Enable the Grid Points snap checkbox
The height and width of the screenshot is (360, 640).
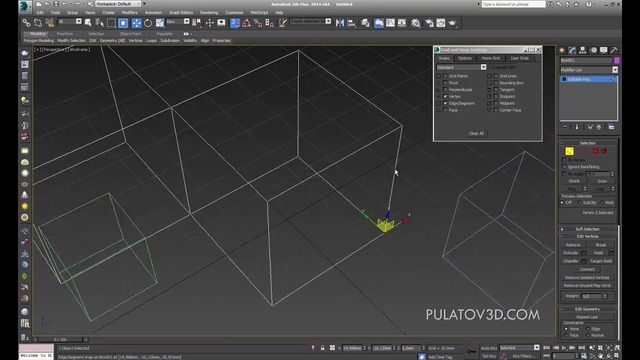tap(445, 76)
